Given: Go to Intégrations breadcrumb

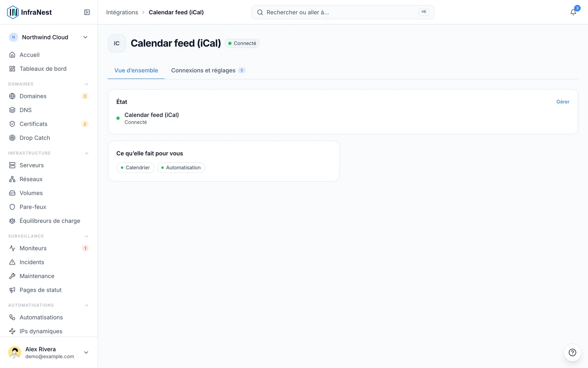Looking at the screenshot, I should 122,12.
